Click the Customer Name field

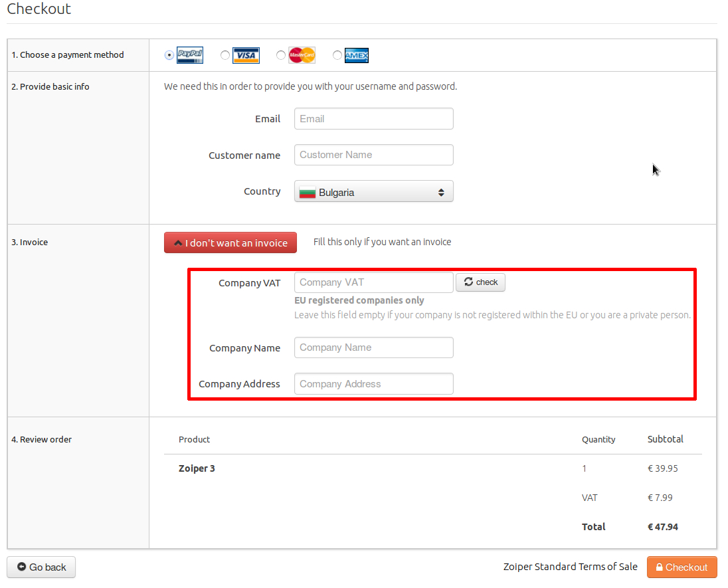[373, 155]
